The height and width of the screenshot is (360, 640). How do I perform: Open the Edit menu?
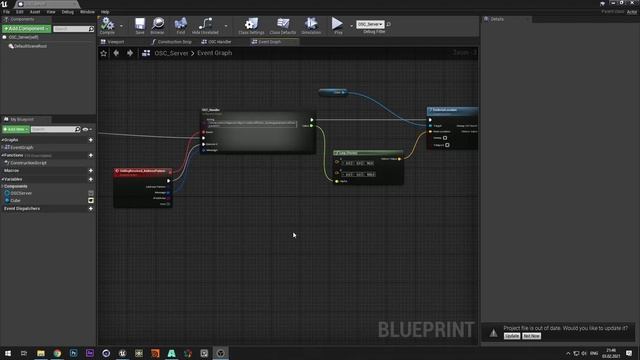point(19,12)
